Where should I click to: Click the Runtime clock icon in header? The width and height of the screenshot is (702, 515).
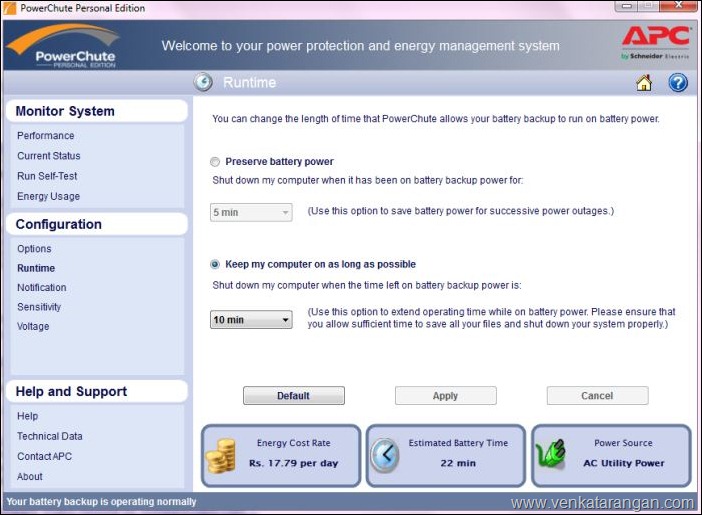click(x=203, y=82)
